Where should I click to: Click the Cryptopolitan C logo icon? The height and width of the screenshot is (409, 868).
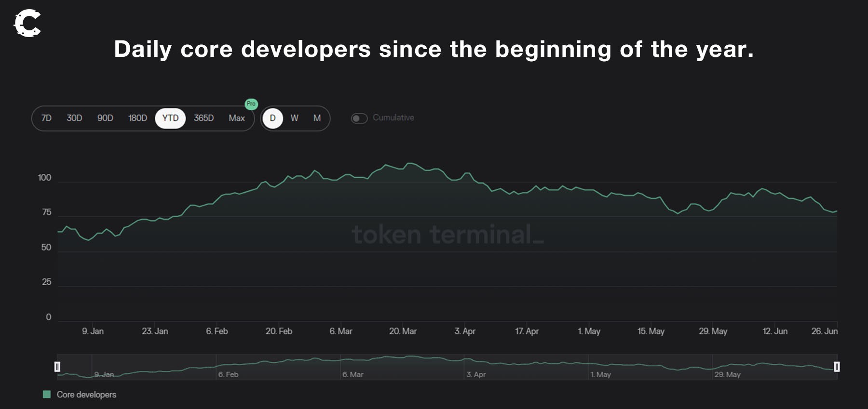tap(27, 23)
